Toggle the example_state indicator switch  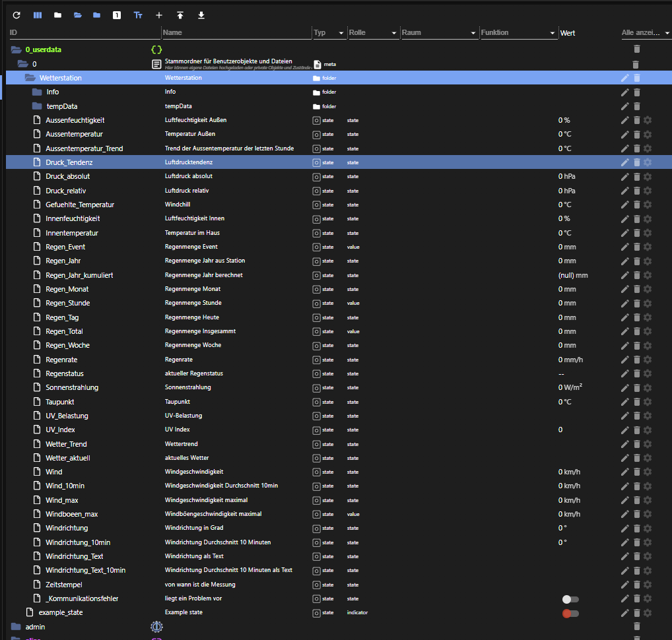(x=570, y=613)
